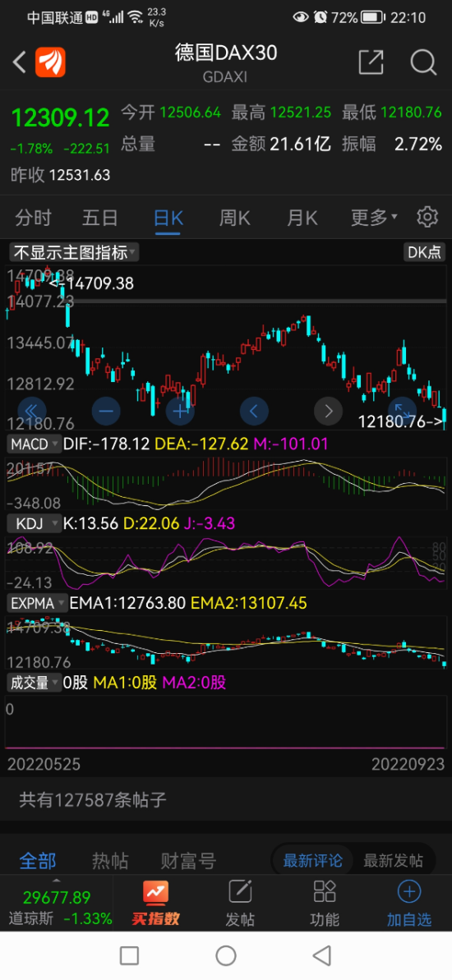Open search with the magnifier icon
The height and width of the screenshot is (980, 452).
click(423, 62)
